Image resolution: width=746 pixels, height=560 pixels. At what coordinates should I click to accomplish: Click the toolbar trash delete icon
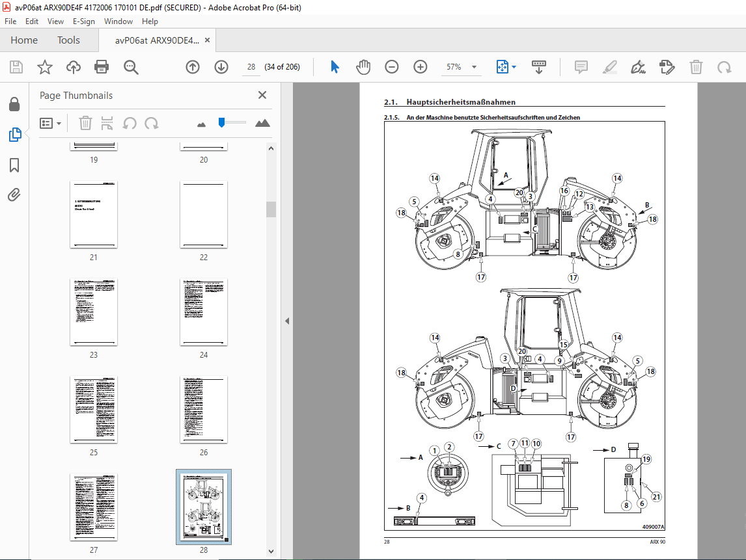click(696, 67)
